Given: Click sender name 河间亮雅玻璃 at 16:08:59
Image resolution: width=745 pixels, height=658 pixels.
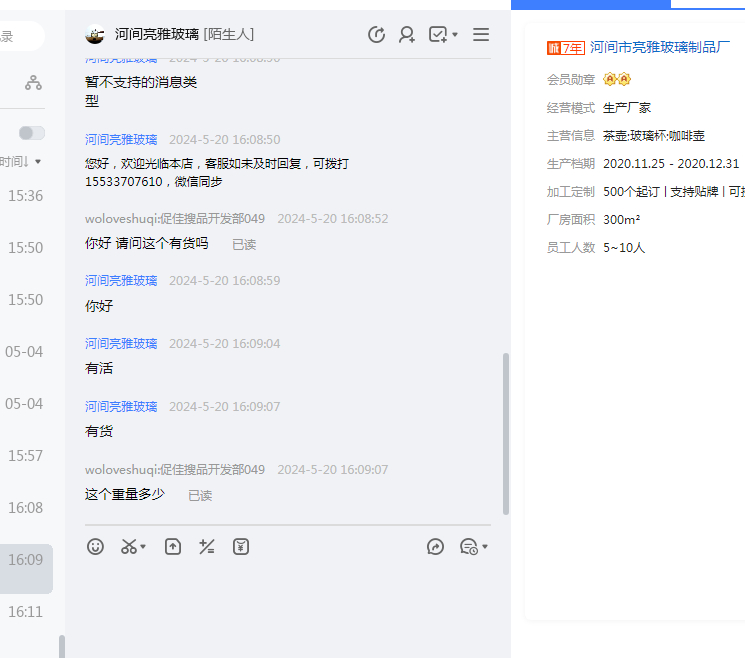Looking at the screenshot, I should 121,281.
